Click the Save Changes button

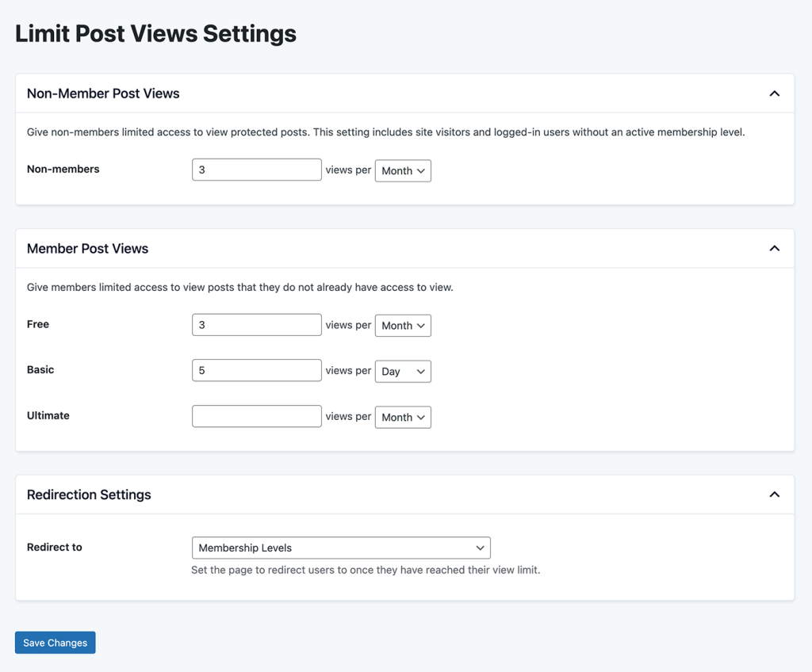coord(55,643)
